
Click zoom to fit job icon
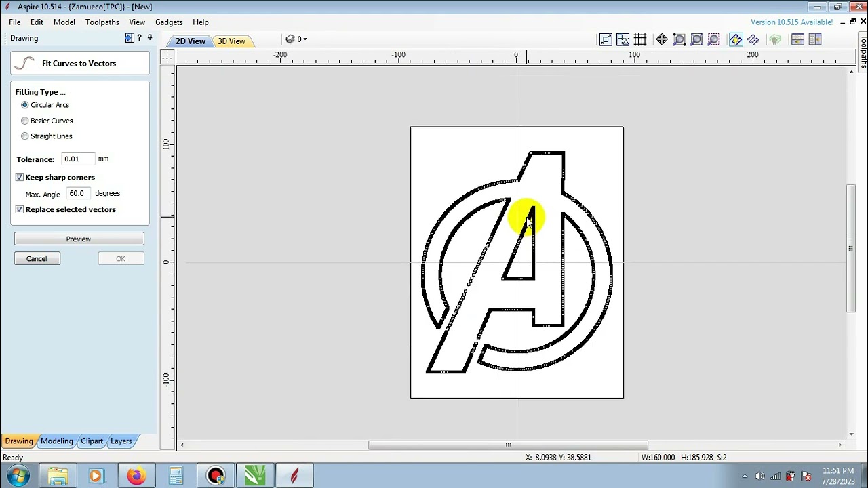click(696, 39)
